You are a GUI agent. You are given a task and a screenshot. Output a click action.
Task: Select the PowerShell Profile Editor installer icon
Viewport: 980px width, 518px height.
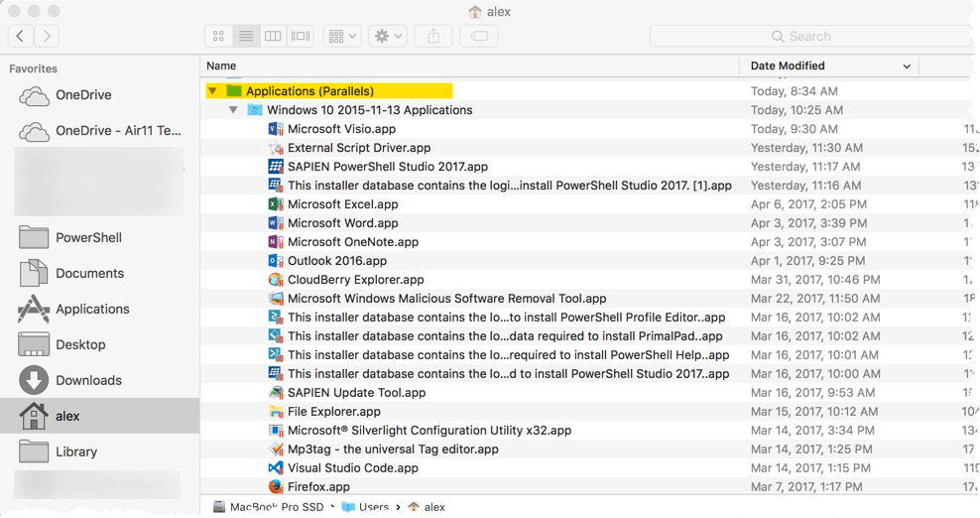pos(275,318)
